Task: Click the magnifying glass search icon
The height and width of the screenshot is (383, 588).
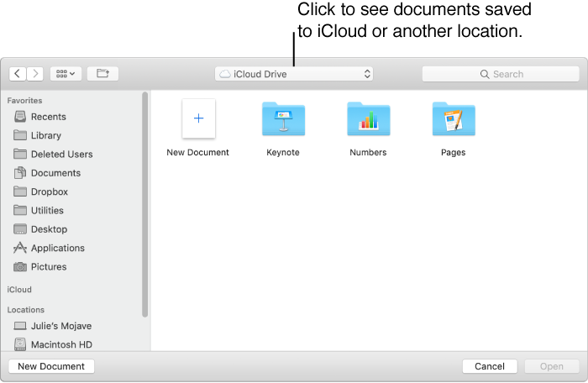Action: 485,74
